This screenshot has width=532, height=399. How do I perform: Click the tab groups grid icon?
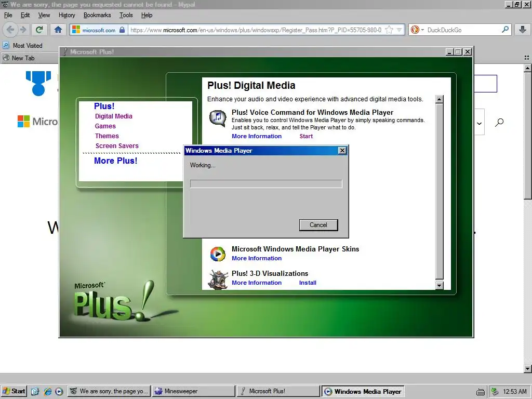point(527,58)
